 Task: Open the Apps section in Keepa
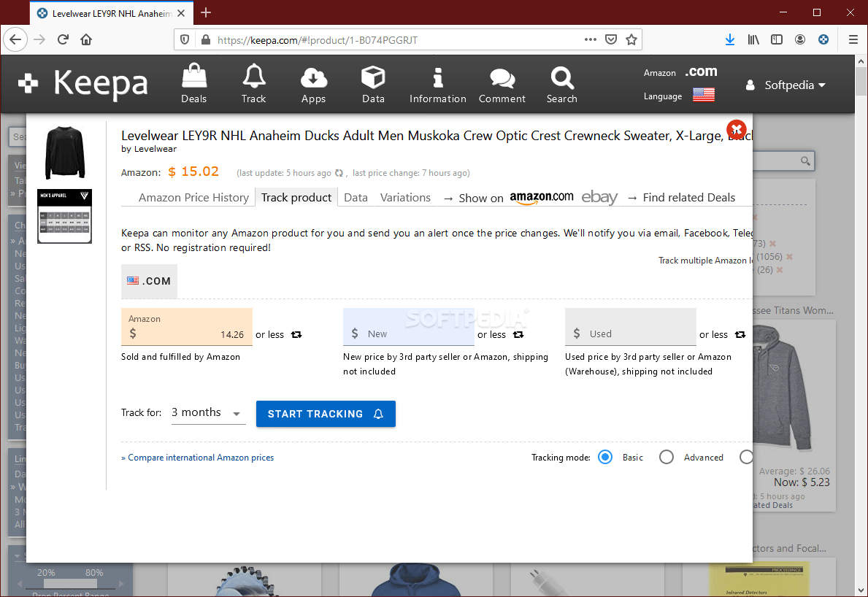coord(313,83)
